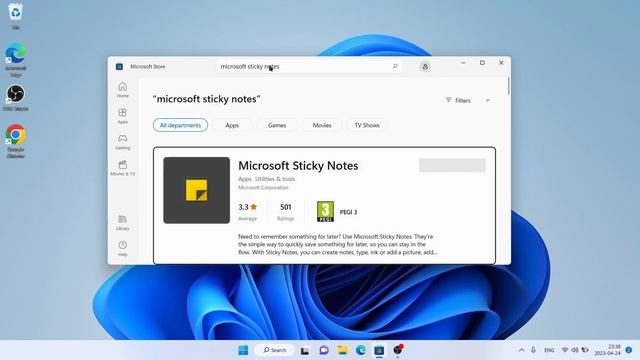Click the taskbar Search box
640x360 pixels.
coord(274,350)
